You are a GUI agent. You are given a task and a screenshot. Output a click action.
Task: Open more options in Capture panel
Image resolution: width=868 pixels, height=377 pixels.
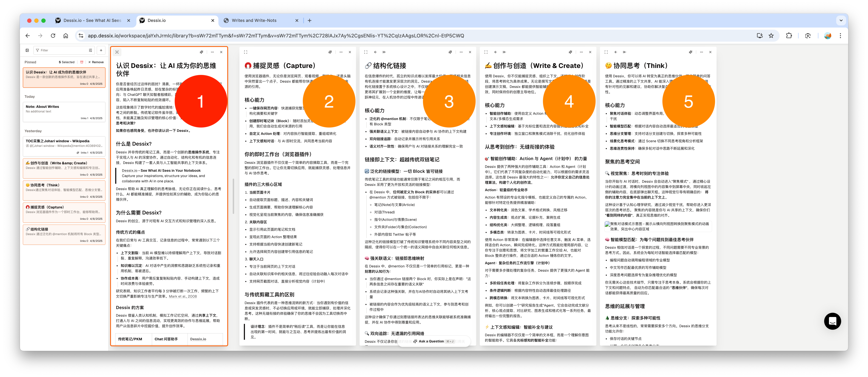coord(341,52)
